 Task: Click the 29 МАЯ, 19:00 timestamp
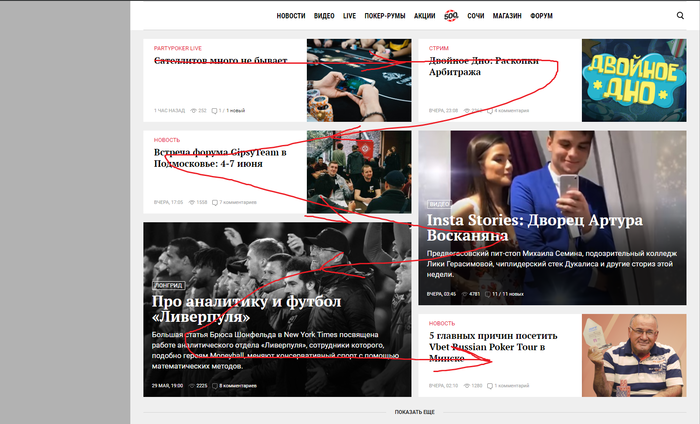(167, 386)
